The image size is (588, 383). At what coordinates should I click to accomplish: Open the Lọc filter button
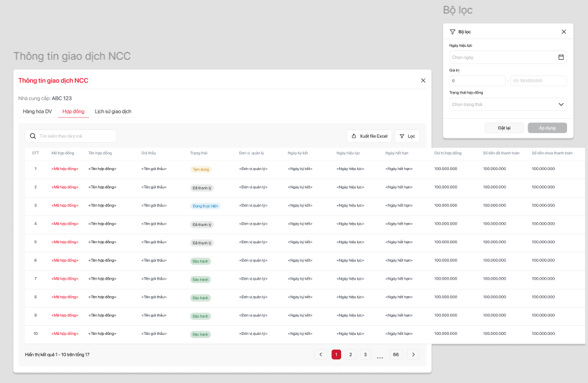tap(407, 136)
